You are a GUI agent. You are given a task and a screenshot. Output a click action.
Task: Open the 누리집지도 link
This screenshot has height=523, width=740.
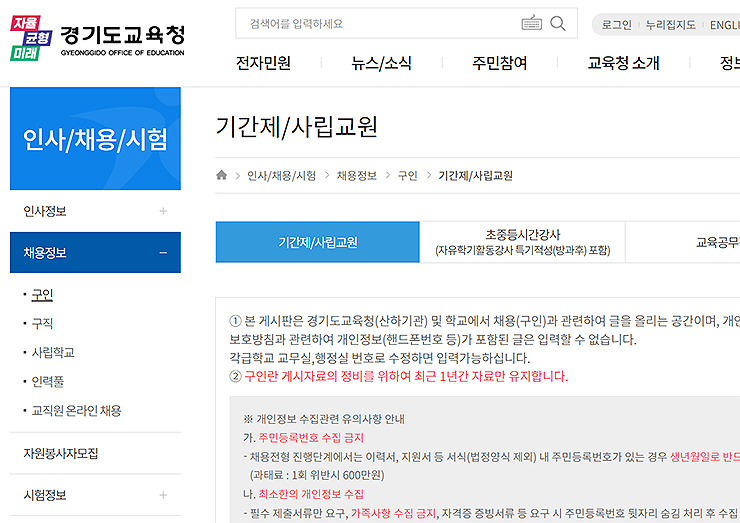point(670,25)
